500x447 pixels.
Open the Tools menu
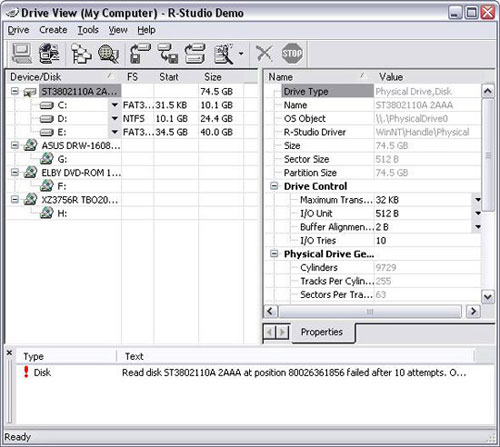click(88, 30)
